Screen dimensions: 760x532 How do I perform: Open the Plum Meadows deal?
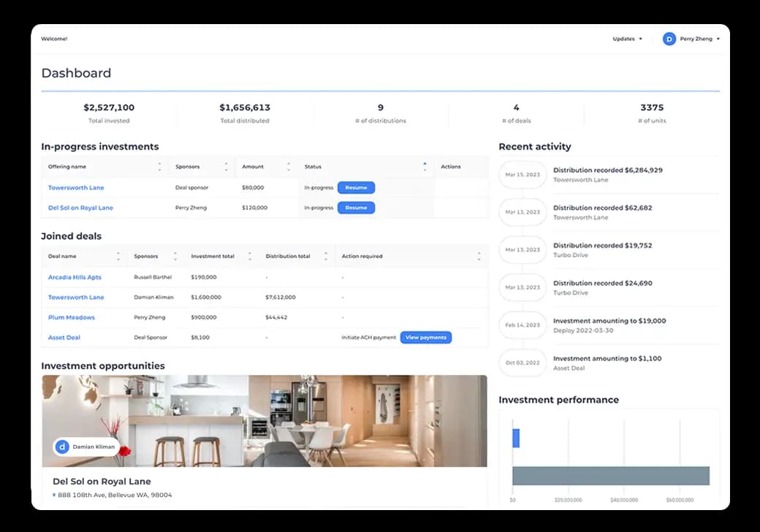tap(72, 318)
